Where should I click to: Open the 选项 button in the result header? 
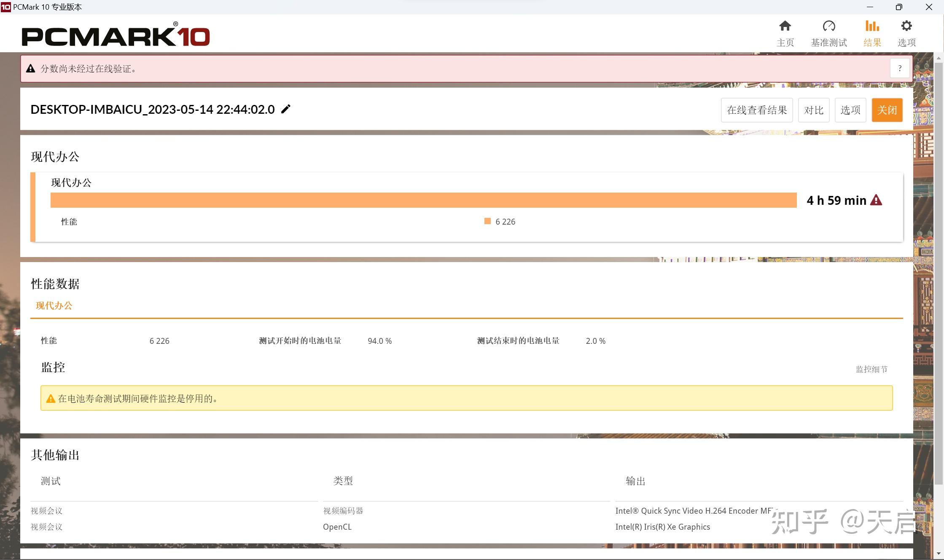tap(850, 110)
